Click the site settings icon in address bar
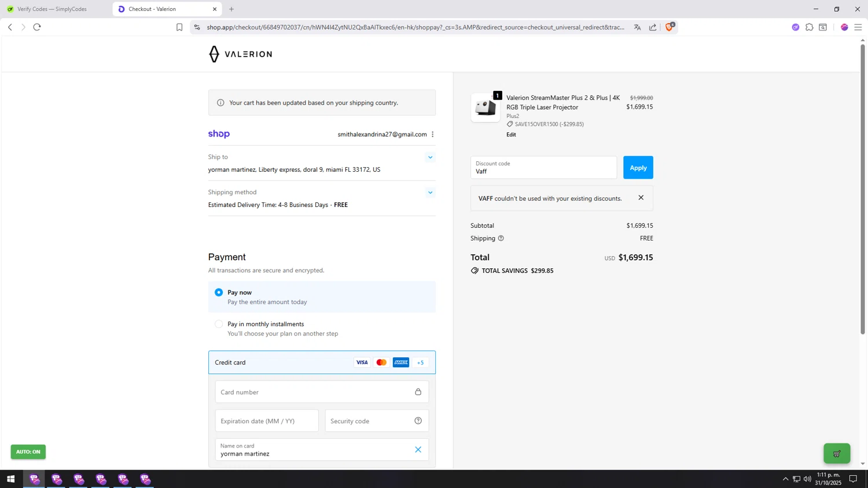Viewport: 868px width, 488px height. [x=197, y=27]
